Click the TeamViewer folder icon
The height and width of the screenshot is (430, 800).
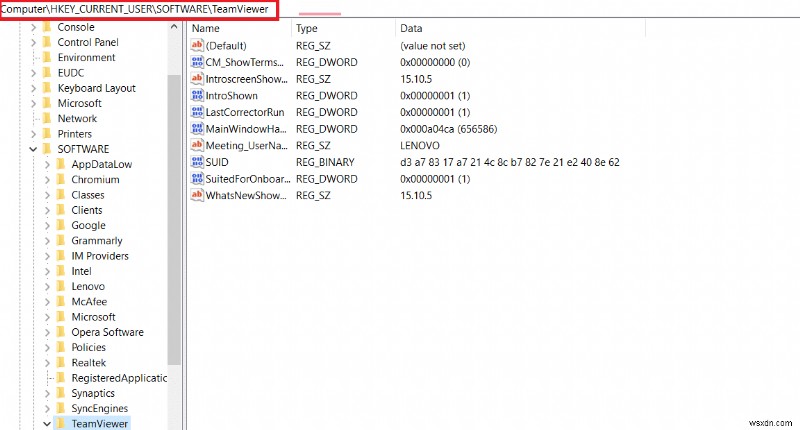(61, 423)
